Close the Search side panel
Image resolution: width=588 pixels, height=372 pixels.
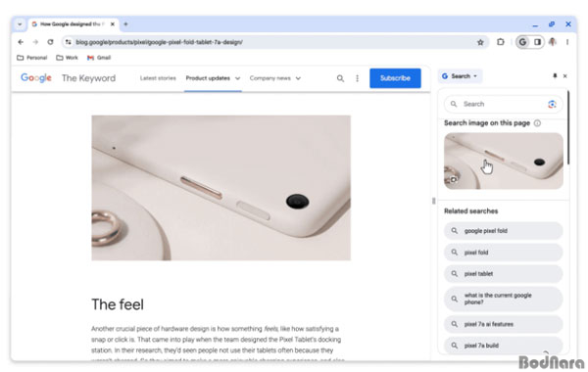pos(565,76)
